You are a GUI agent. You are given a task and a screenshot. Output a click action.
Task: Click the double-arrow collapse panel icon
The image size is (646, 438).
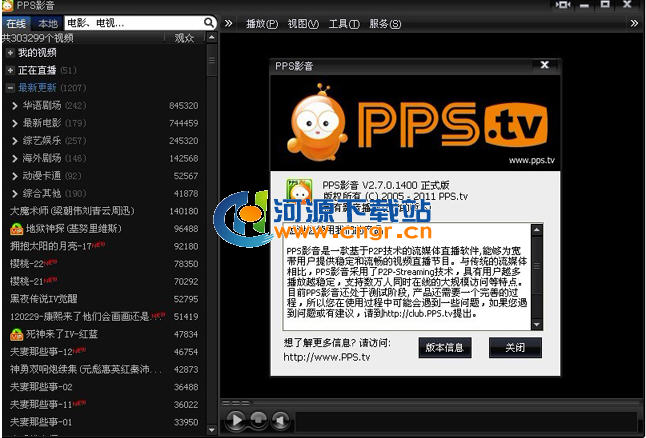pyautogui.click(x=228, y=22)
